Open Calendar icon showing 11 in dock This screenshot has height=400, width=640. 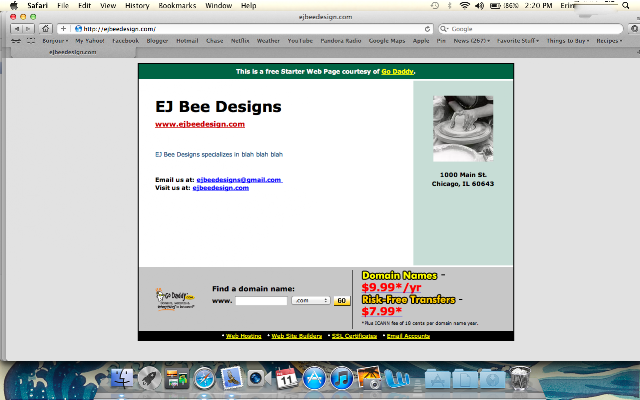pos(287,378)
